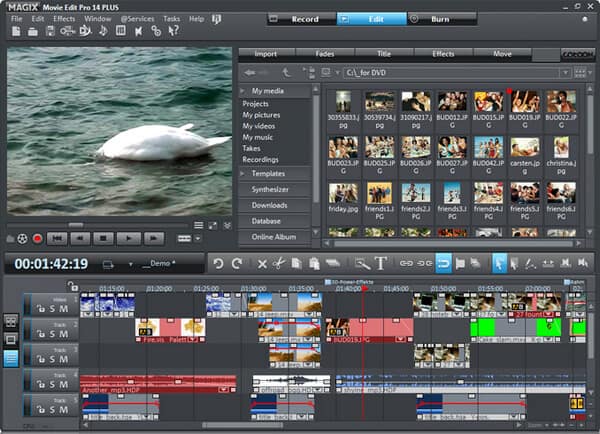The width and height of the screenshot is (600, 434).
Task: Delete selected object with X icon
Action: tap(262, 264)
